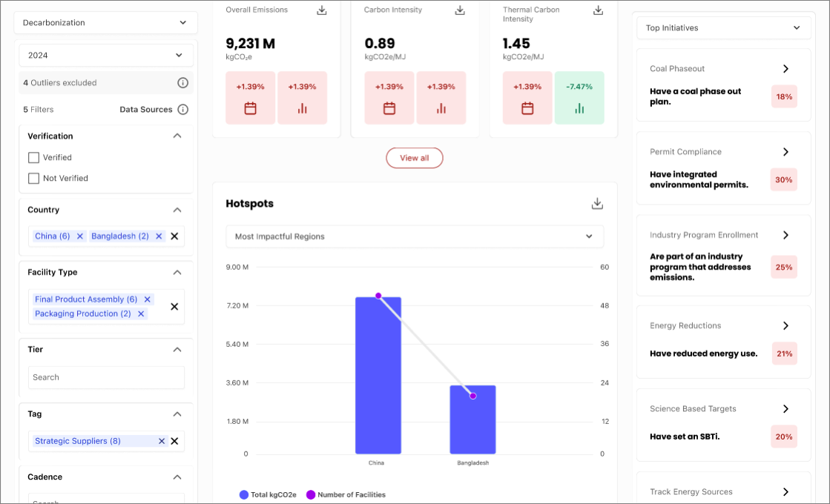Click the Data Sources label
830x504 pixels.
(x=146, y=110)
